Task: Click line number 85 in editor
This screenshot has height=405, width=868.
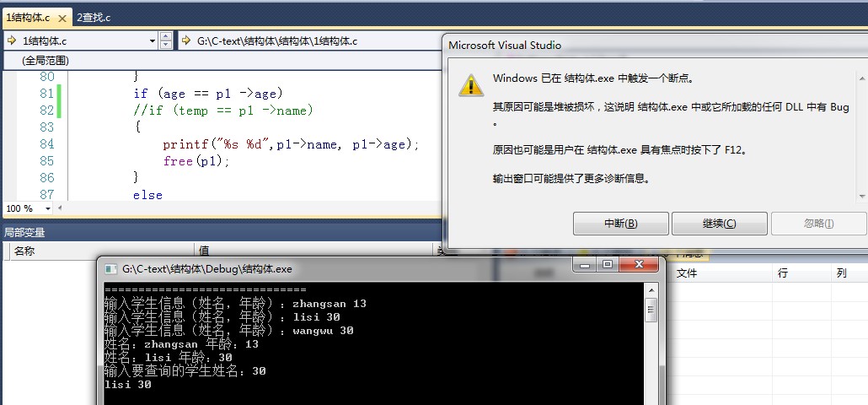Action: click(x=47, y=160)
